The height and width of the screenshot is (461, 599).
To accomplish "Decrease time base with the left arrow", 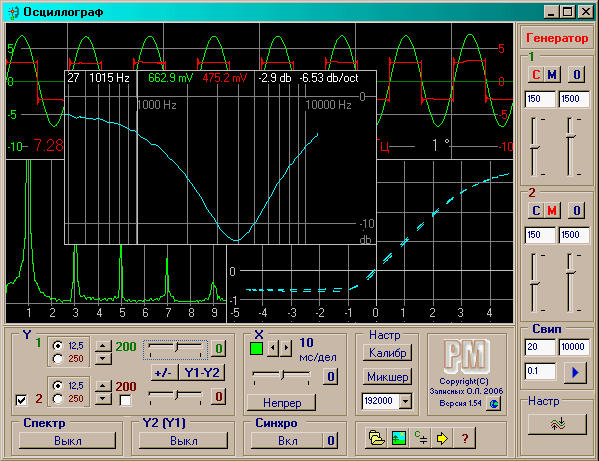I will (x=273, y=348).
